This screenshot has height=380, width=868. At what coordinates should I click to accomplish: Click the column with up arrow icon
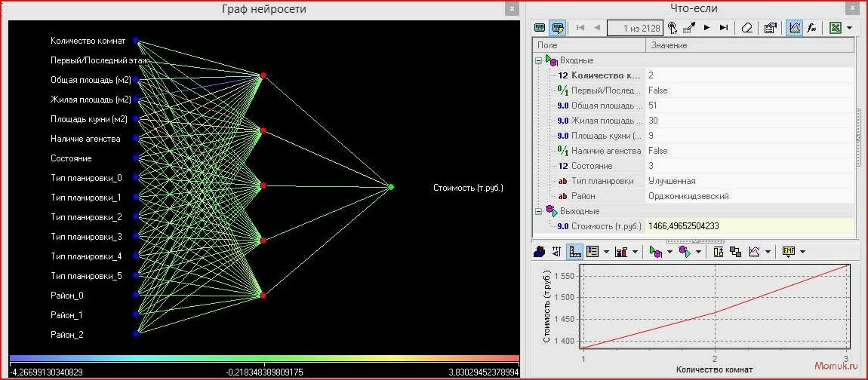click(719, 252)
